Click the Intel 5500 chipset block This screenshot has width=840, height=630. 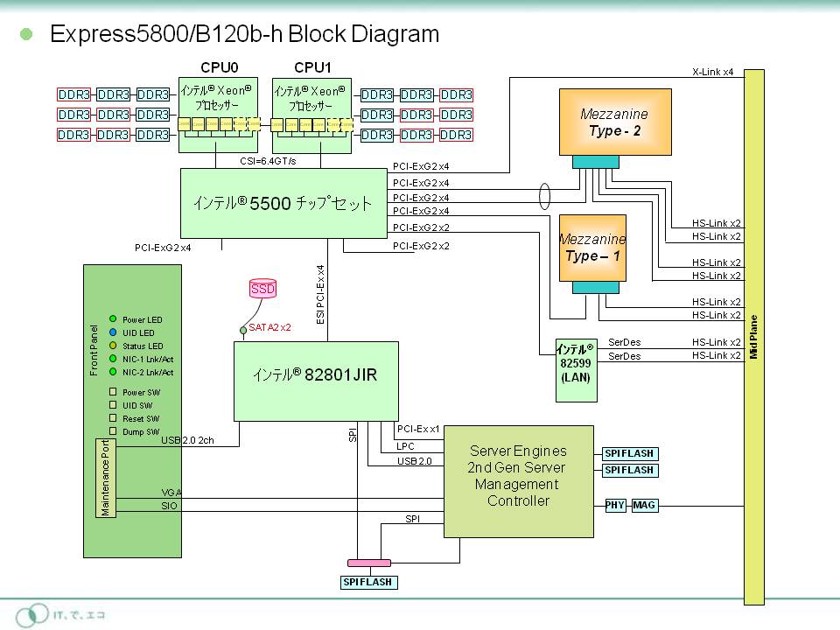(x=282, y=203)
